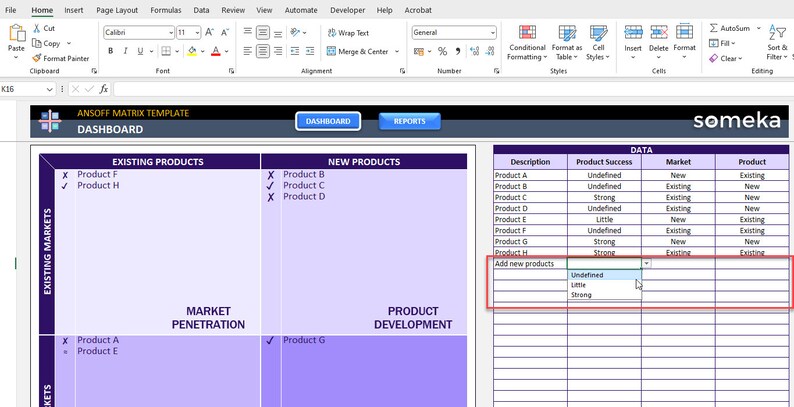This screenshot has height=407, width=794.
Task: Click the Increase Decimal icon
Action: click(474, 51)
